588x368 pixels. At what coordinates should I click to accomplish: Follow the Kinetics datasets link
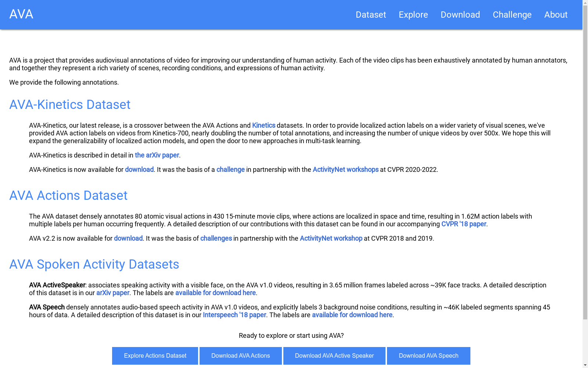[263, 125]
